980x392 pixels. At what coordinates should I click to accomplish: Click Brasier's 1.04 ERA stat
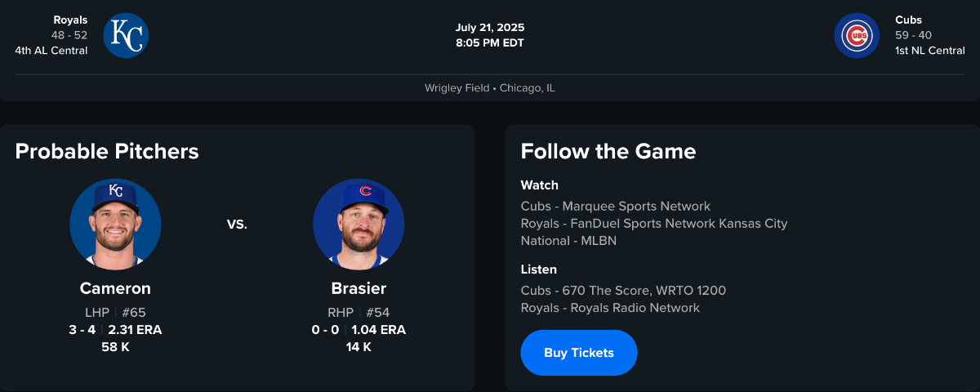pos(378,330)
